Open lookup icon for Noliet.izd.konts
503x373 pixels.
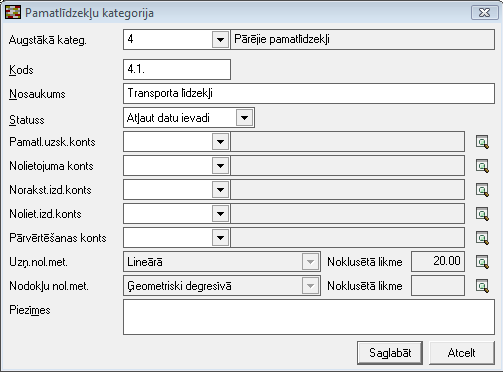pyautogui.click(x=482, y=214)
